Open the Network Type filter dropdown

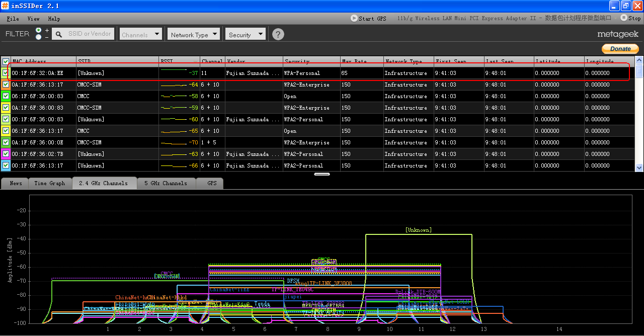click(x=194, y=34)
